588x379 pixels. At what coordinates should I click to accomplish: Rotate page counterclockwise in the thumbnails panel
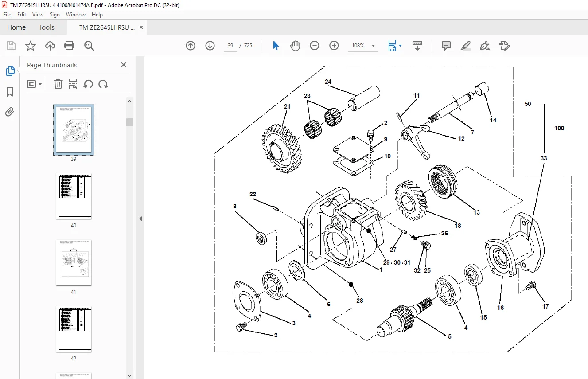coord(88,84)
